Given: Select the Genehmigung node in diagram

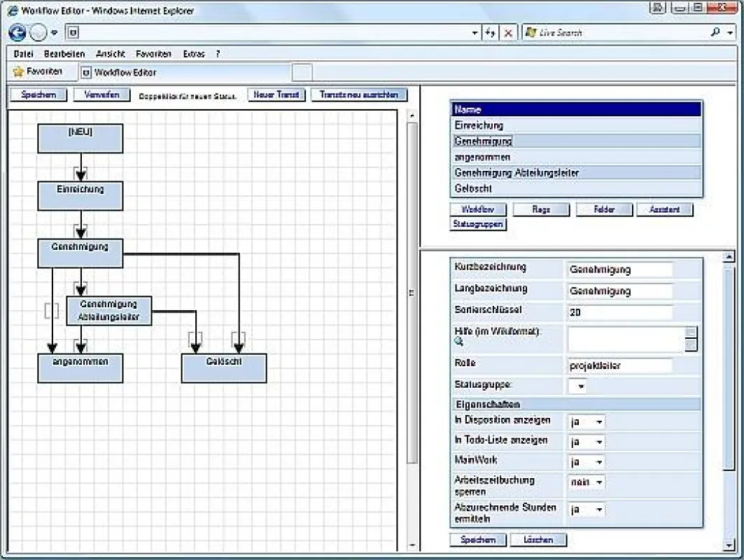Looking at the screenshot, I should (80, 253).
